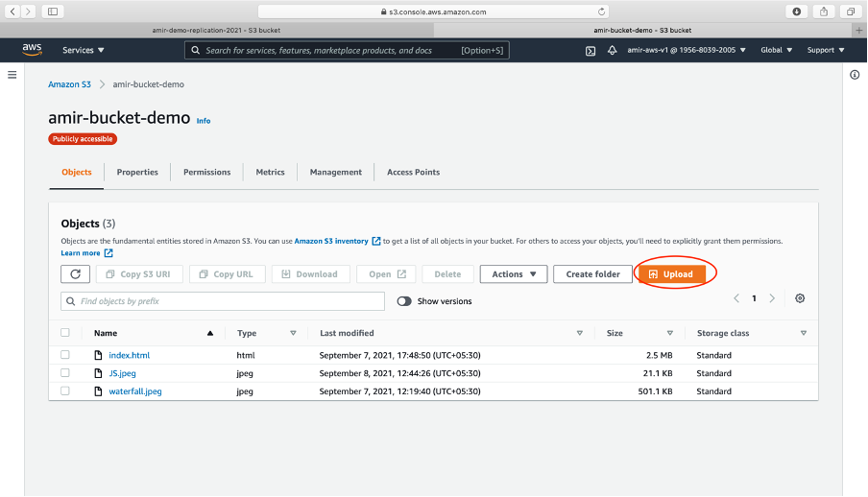This screenshot has width=868, height=497.
Task: Sort by Name column arrow
Action: [x=210, y=333]
